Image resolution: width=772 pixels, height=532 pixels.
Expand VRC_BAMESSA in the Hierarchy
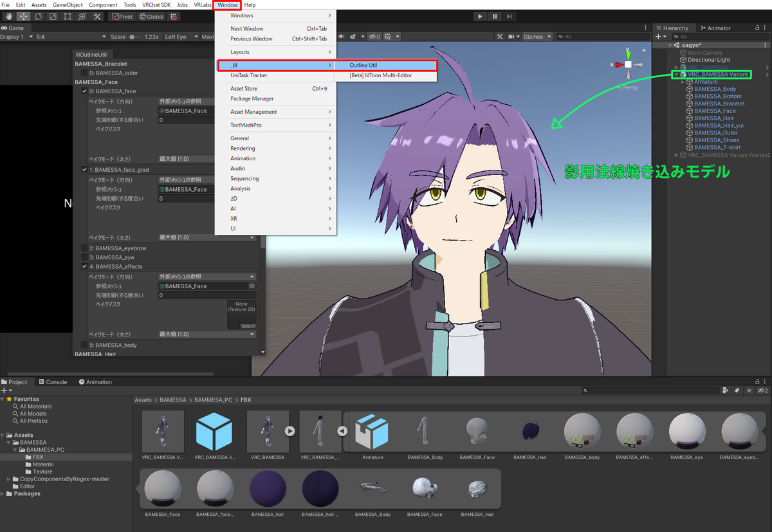click(676, 68)
